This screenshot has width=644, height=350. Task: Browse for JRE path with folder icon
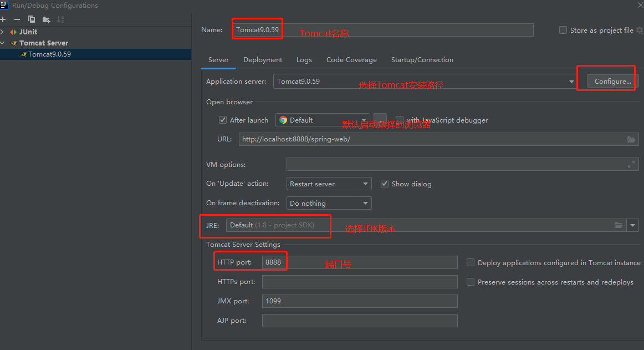(x=619, y=225)
